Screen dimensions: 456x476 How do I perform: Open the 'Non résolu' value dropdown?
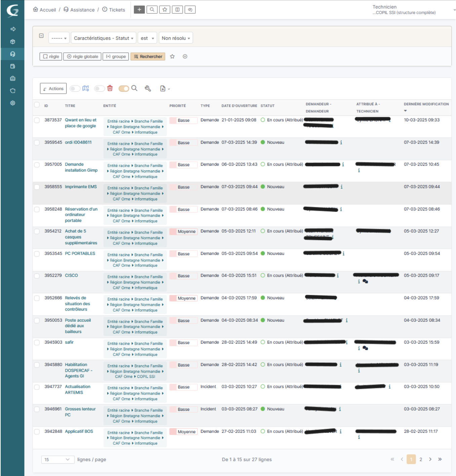click(176, 38)
